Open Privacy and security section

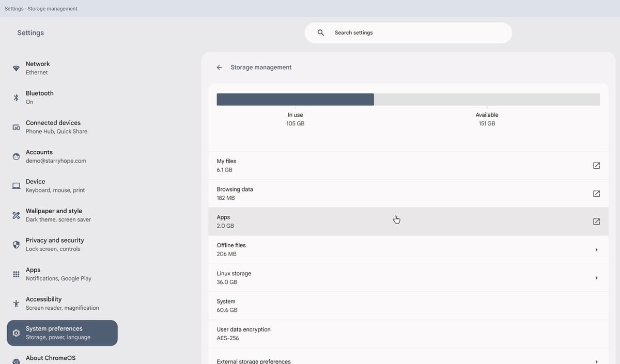62,245
